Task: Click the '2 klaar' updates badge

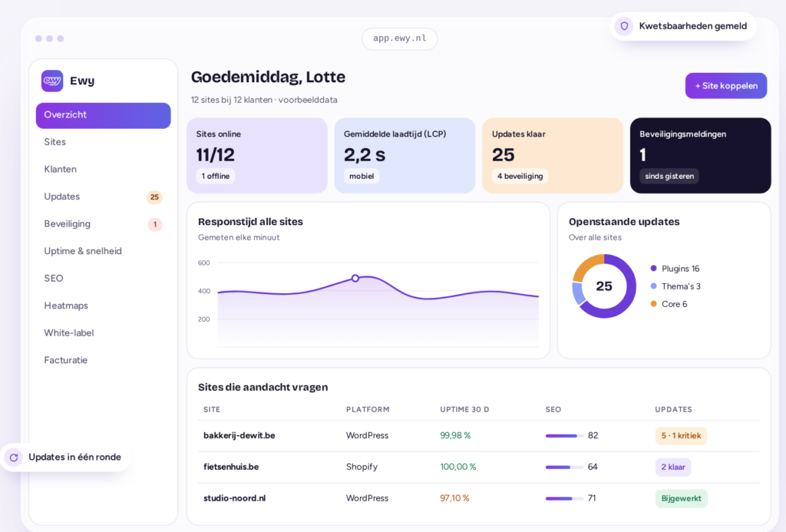Action: coord(673,468)
